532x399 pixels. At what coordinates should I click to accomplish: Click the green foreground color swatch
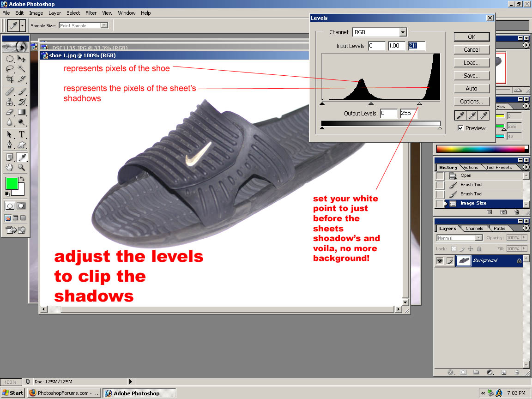point(12,183)
